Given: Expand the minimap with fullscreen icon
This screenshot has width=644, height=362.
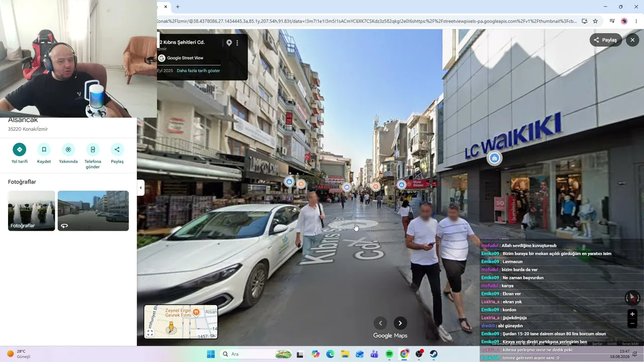Looking at the screenshot, I should 150,333.
